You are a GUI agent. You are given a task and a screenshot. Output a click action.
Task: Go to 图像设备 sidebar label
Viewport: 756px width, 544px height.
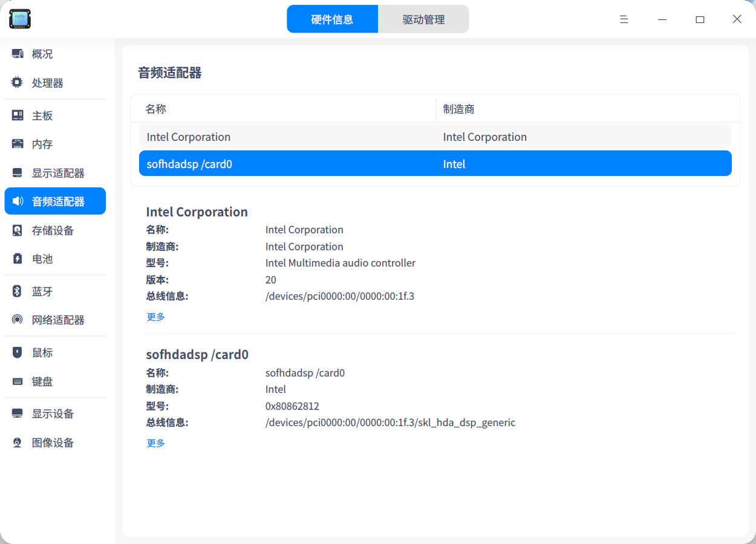tap(53, 442)
